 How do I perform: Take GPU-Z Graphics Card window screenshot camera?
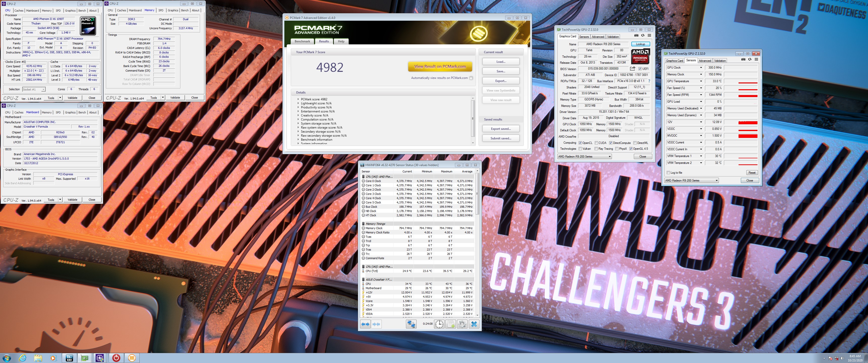(x=636, y=35)
